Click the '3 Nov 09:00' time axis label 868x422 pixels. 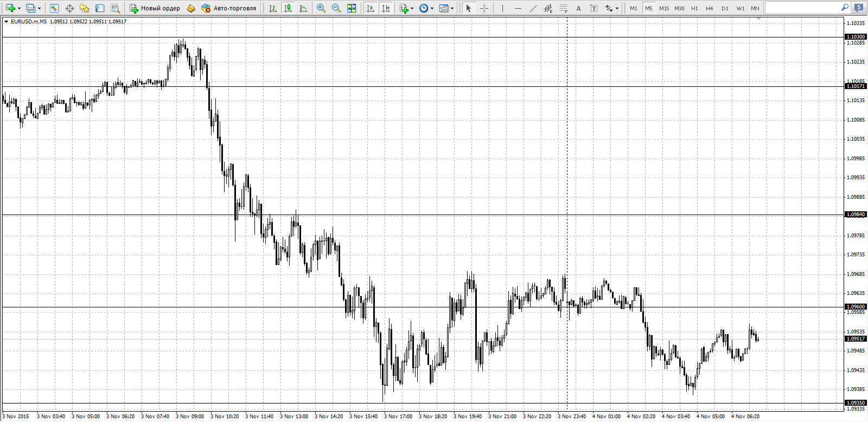coord(190,417)
